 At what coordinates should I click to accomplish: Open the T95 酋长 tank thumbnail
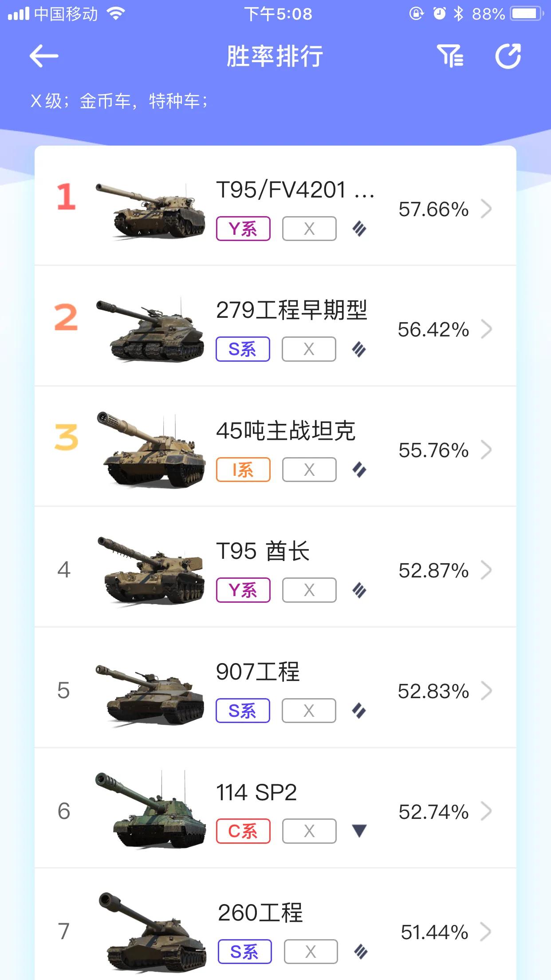pos(152,570)
